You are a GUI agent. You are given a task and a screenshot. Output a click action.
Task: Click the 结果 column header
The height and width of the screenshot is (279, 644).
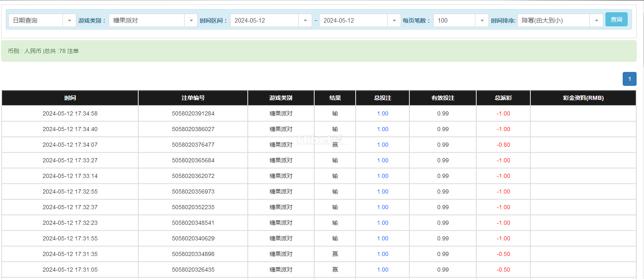335,98
